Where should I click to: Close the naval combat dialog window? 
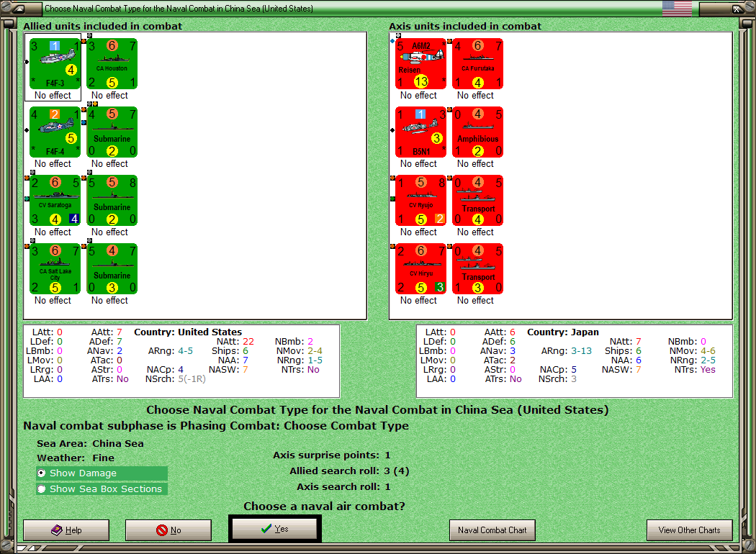pyautogui.click(x=737, y=8)
